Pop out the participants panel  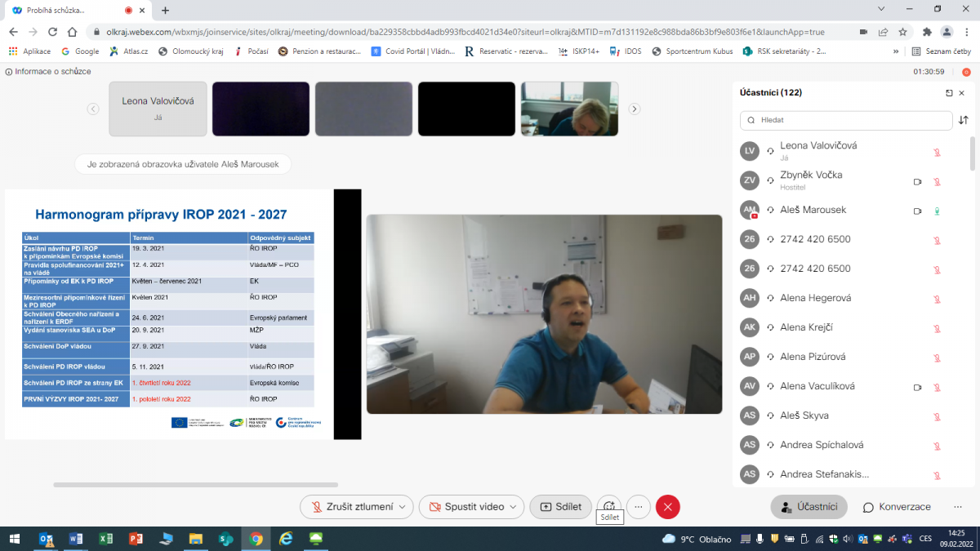[x=949, y=93]
